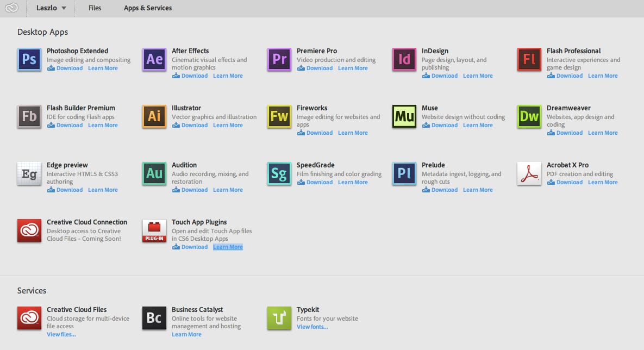Download InDesign

pos(440,76)
